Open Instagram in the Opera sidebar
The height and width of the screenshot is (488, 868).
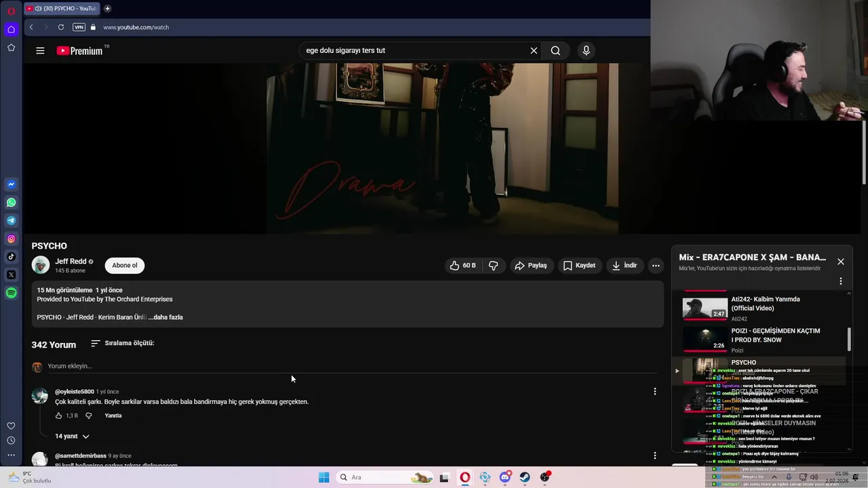click(x=11, y=239)
